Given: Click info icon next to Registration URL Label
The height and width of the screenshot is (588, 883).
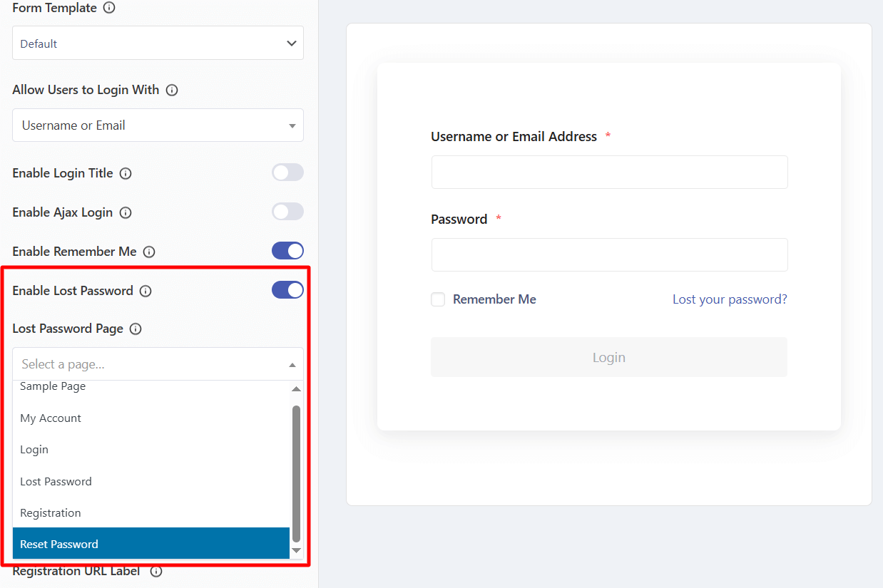Looking at the screenshot, I should click(156, 572).
